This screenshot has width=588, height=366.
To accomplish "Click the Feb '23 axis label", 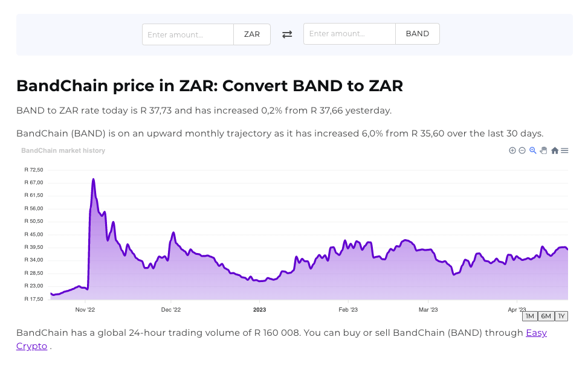I will pyautogui.click(x=347, y=309).
